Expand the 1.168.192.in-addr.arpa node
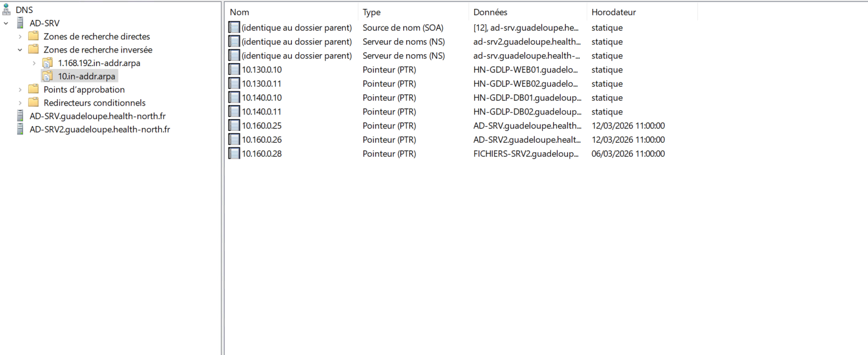 point(34,63)
